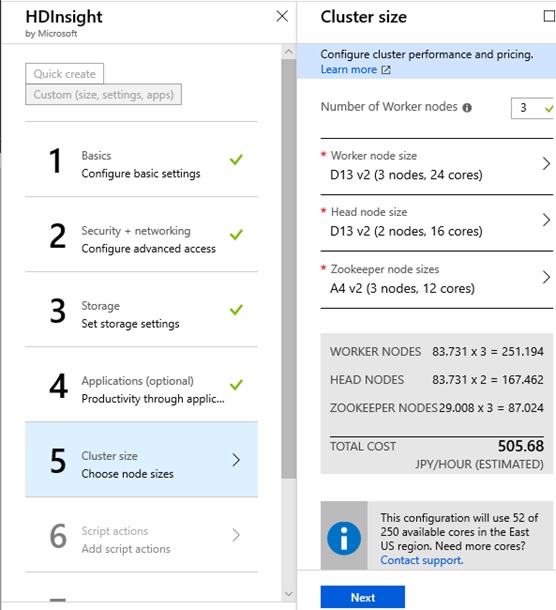Click the 'Configure cluster performance and pricing' text
The width and height of the screenshot is (556, 610).
pos(427,54)
